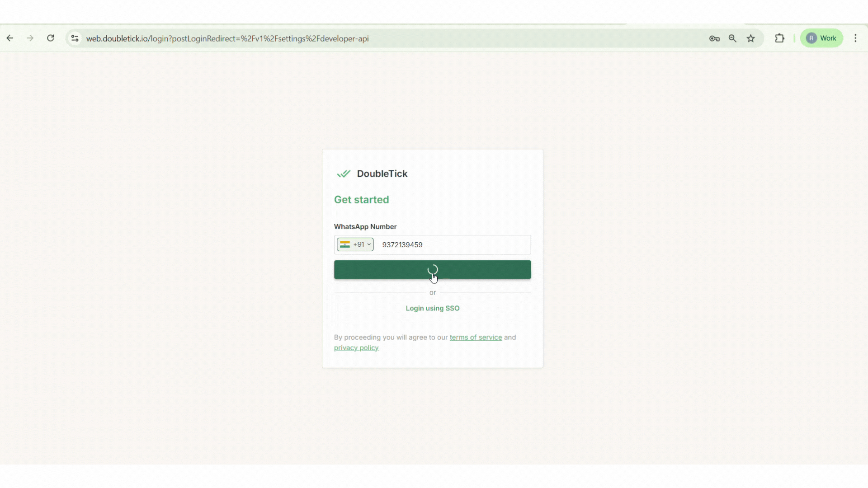Click the India flag in country selector
This screenshot has width=868, height=488.
point(345,244)
